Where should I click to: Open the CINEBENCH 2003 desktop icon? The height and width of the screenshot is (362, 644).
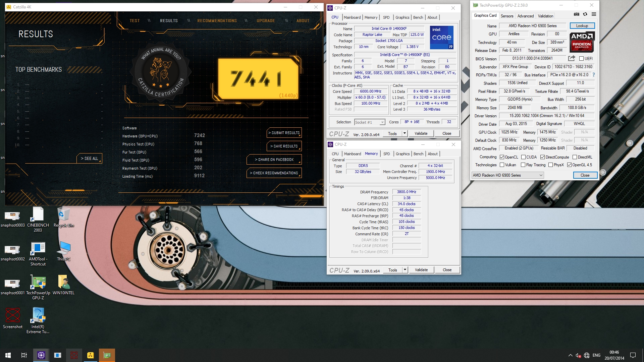38,219
